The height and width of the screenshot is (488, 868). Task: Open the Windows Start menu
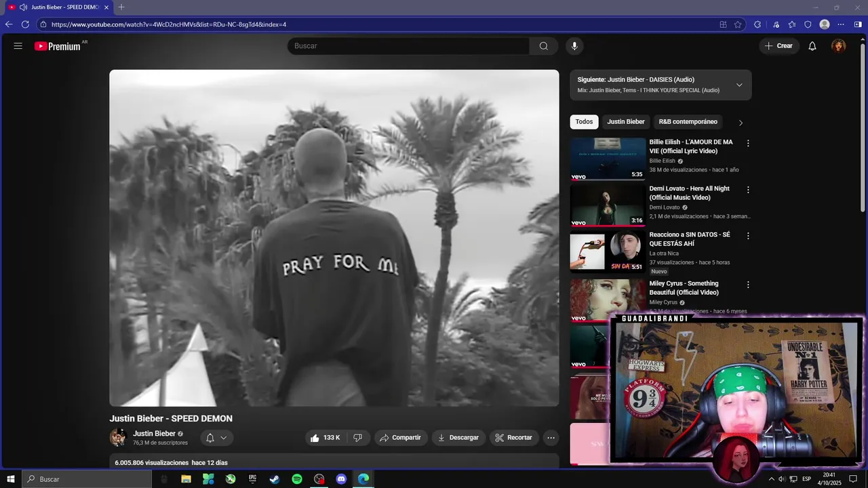(11, 479)
